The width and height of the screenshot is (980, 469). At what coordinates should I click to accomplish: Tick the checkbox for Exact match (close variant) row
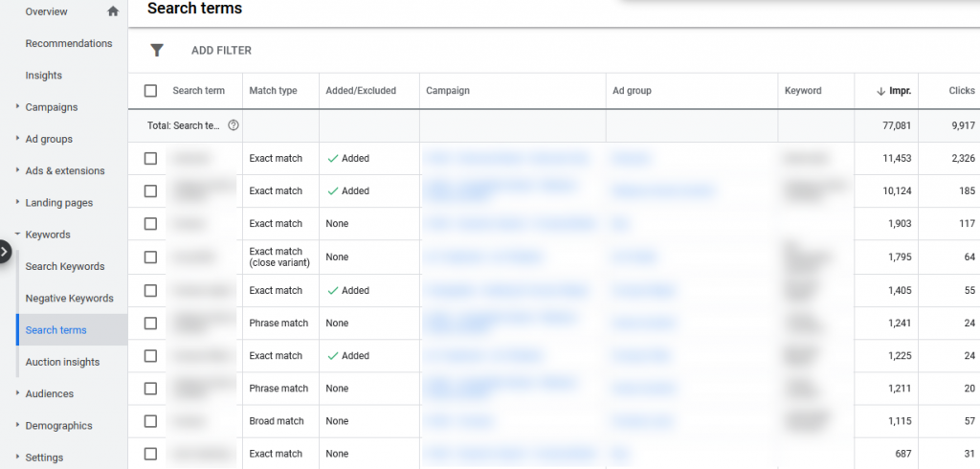[x=150, y=257]
